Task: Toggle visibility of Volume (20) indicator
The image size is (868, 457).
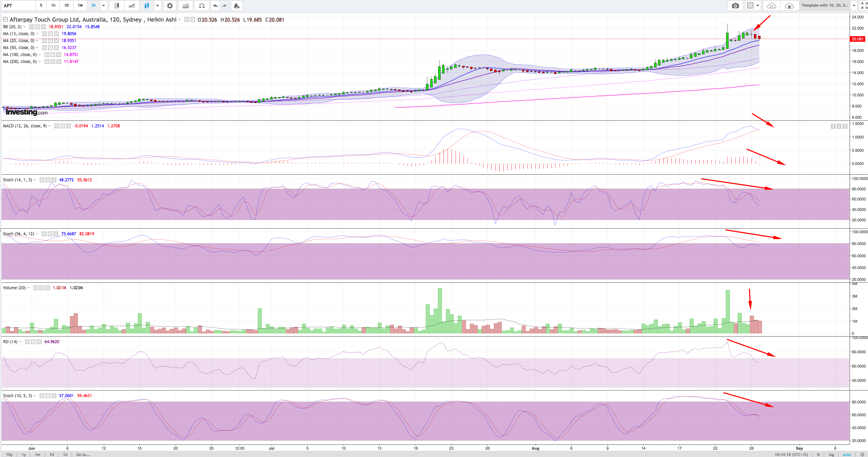Action: [36, 288]
